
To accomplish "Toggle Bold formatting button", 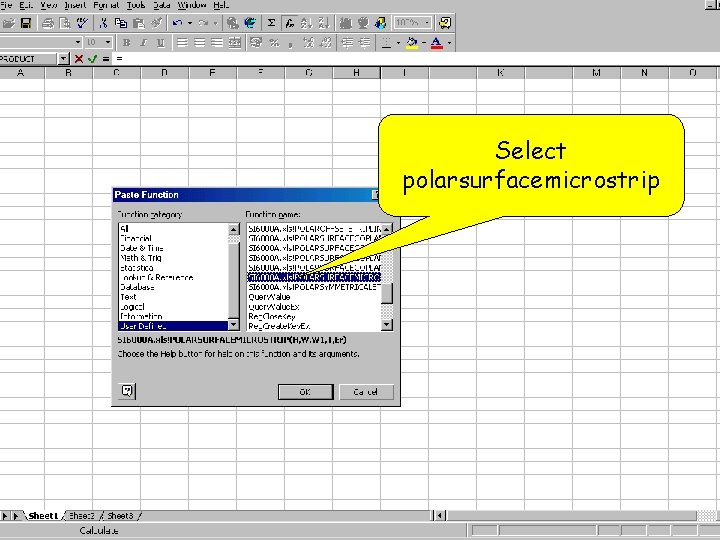I will click(x=126, y=43).
